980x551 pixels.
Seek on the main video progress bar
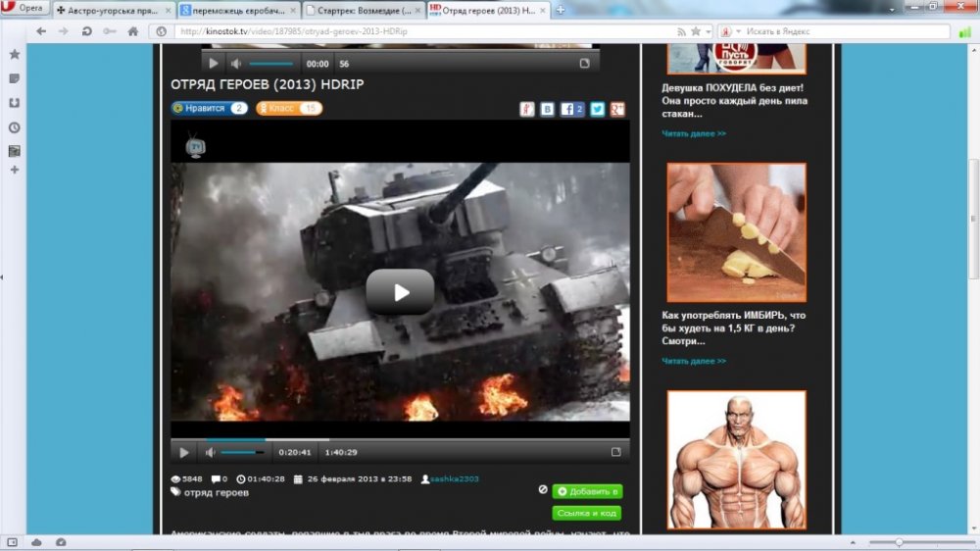click(x=400, y=439)
